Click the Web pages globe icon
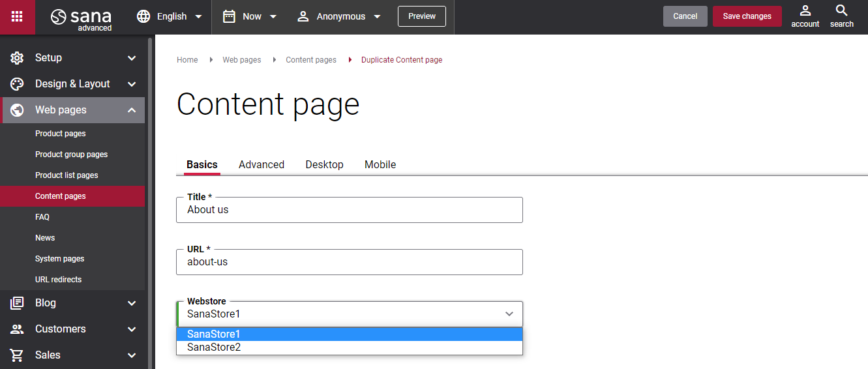This screenshot has width=868, height=369. click(x=17, y=110)
